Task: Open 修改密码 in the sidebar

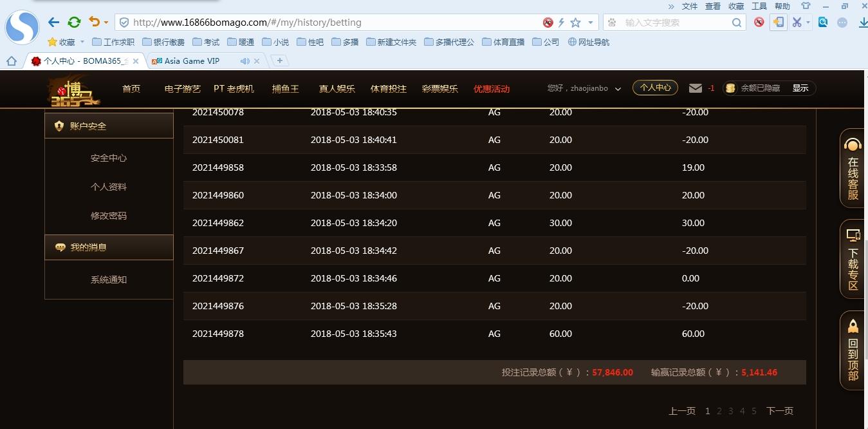Action: pos(109,216)
